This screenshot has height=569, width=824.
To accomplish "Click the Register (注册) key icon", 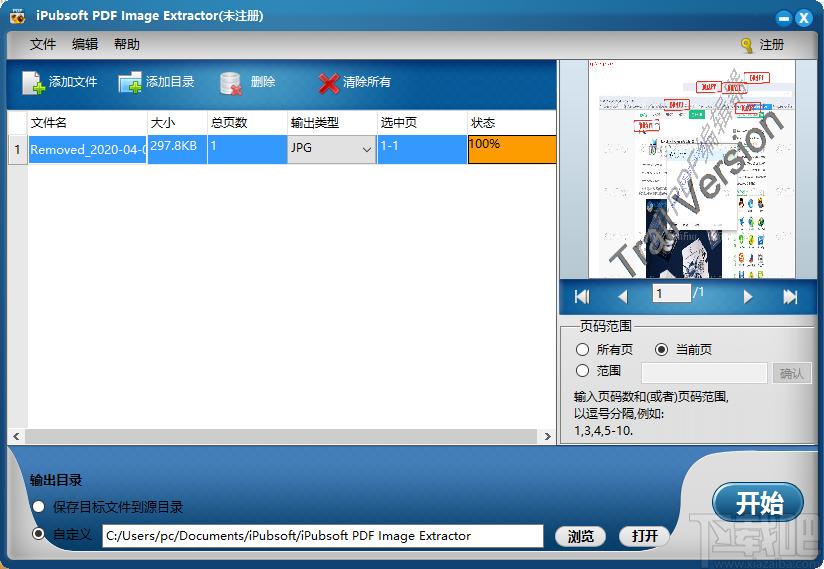I will click(746, 46).
